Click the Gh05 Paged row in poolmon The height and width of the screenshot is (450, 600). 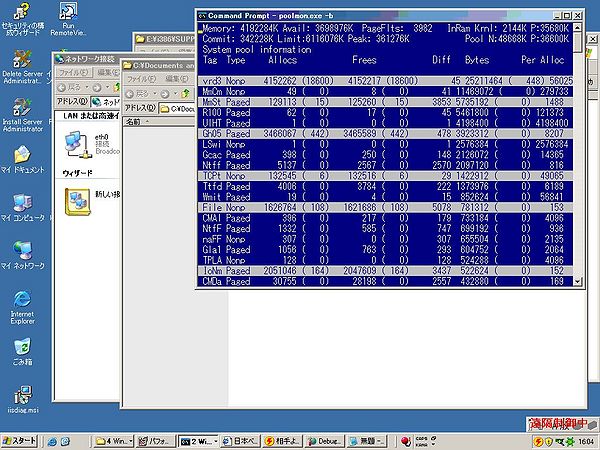[385, 134]
